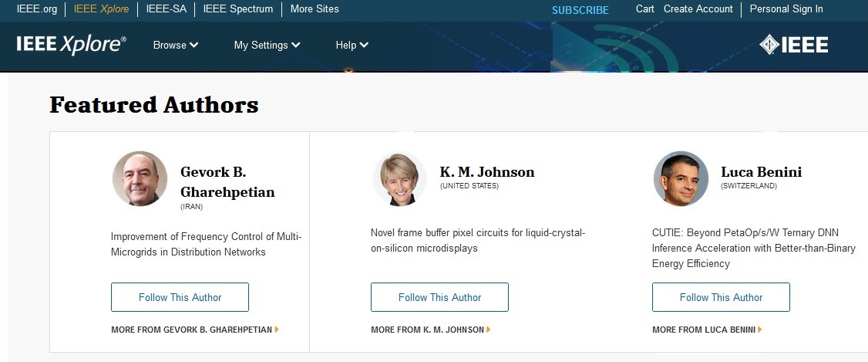Follow author Gevork B. Gharehpetian
The image size is (868, 362).
(180, 297)
